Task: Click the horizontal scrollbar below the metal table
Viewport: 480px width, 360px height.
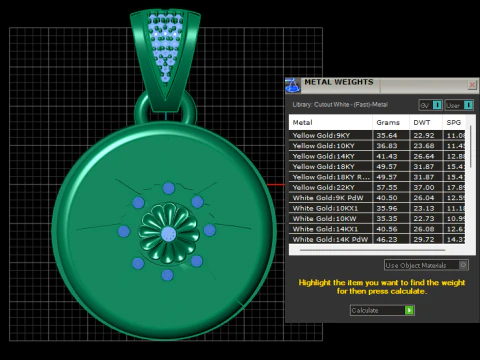Action: tap(372, 250)
